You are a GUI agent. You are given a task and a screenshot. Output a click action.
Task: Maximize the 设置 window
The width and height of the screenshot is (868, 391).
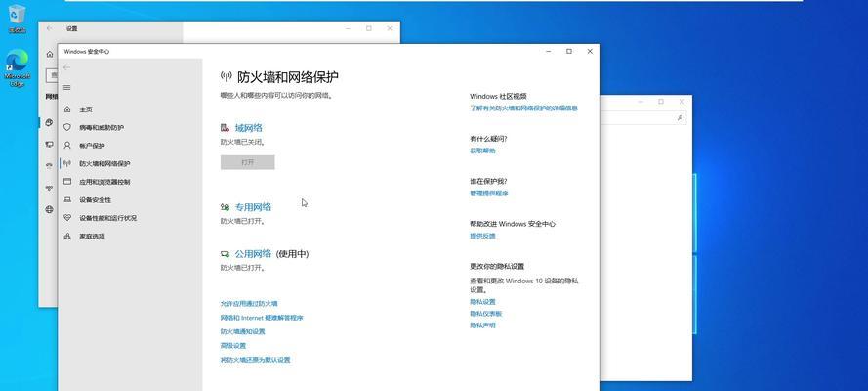369,28
